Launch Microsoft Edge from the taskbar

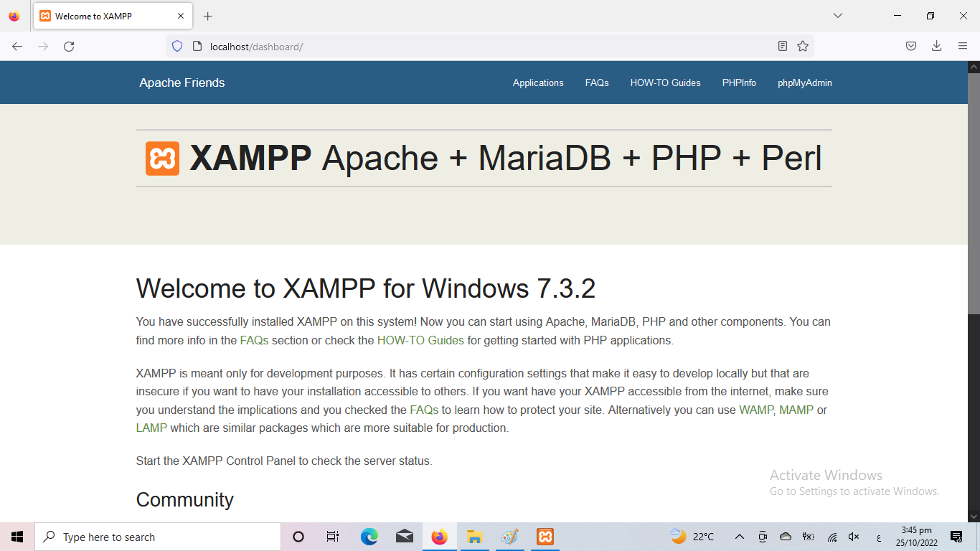(x=369, y=537)
